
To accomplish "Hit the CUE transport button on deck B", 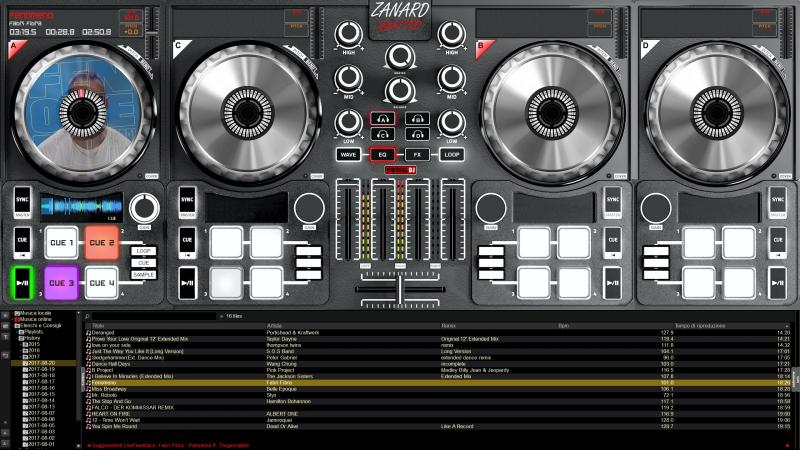I will pyautogui.click(x=613, y=242).
